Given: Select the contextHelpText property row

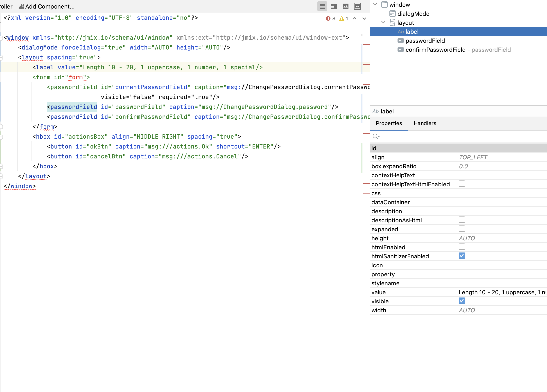Looking at the screenshot, I should 458,175.
